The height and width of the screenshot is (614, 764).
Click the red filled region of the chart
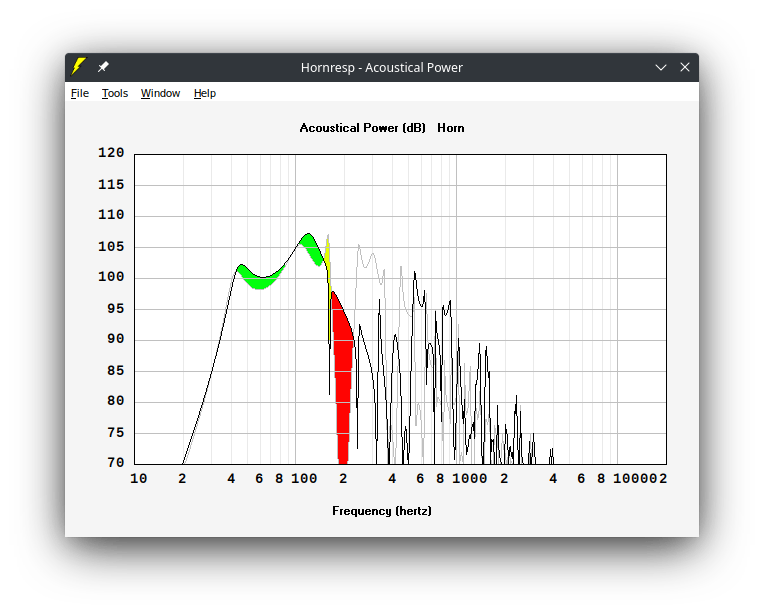point(343,375)
